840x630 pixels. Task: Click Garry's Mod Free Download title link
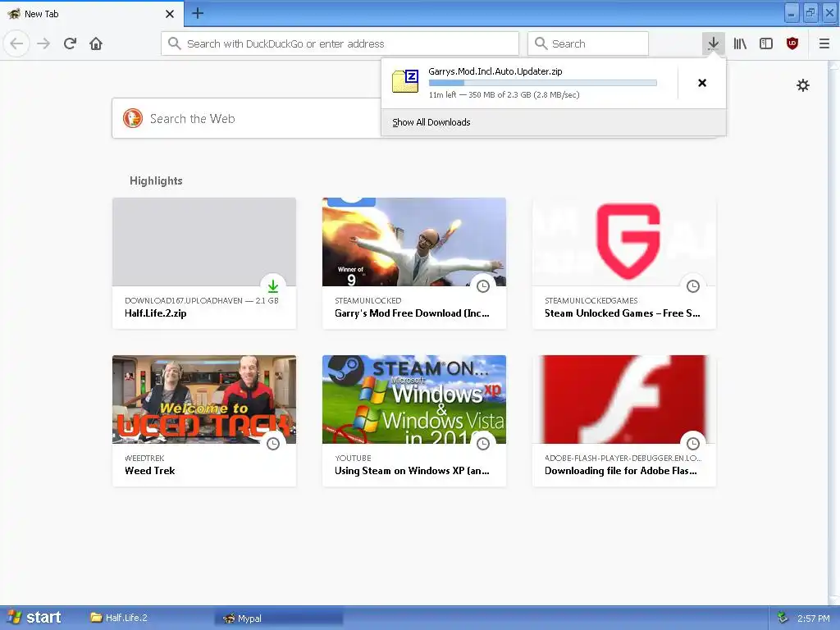pyautogui.click(x=412, y=313)
